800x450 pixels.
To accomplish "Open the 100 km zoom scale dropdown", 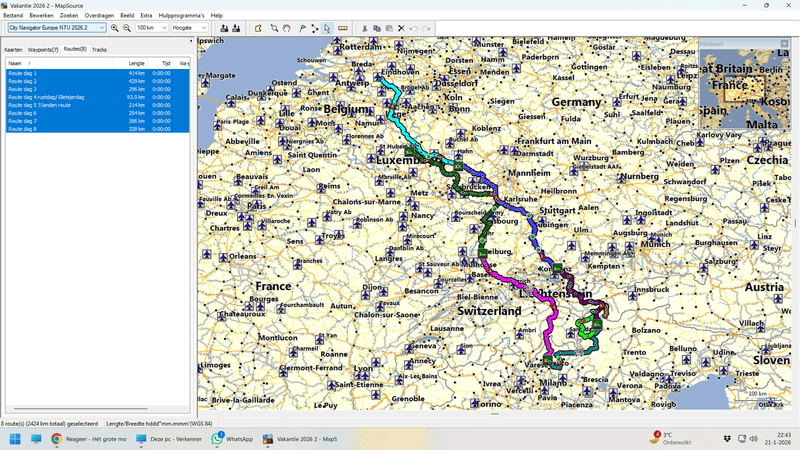I will (152, 28).
